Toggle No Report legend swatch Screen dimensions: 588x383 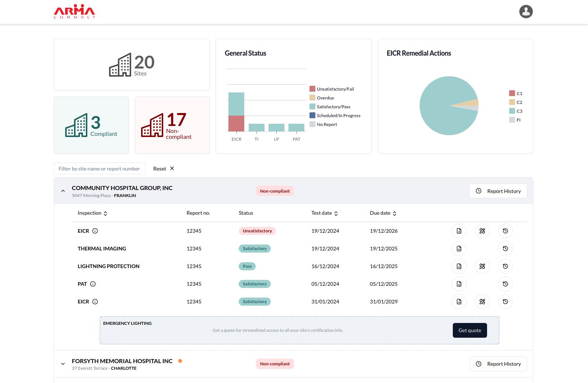point(312,124)
